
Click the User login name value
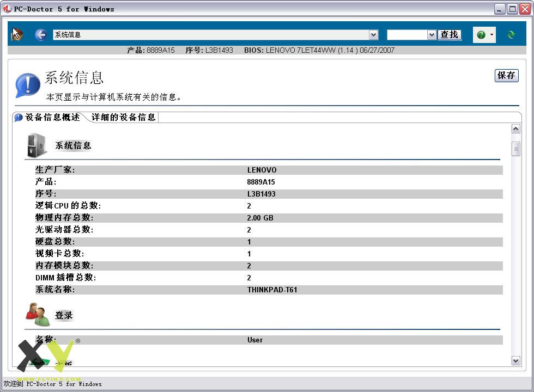pyautogui.click(x=255, y=340)
